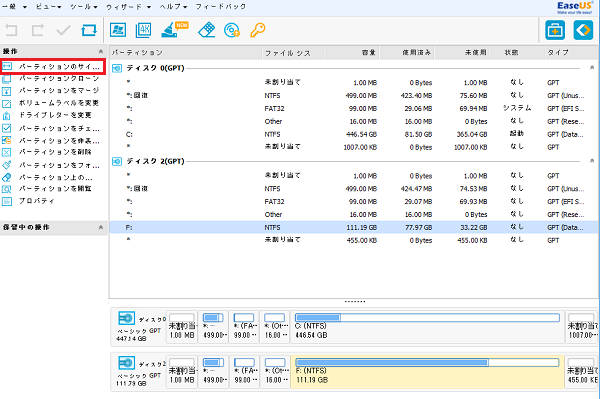Open the ツール menu
This screenshot has height=399, width=600.
point(84,7)
